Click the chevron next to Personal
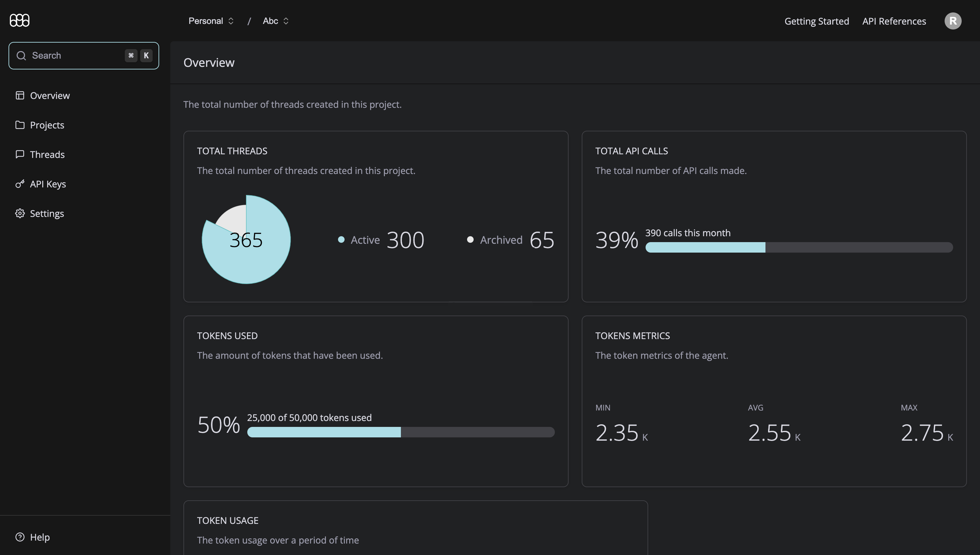Image resolution: width=980 pixels, height=555 pixels. click(x=231, y=21)
